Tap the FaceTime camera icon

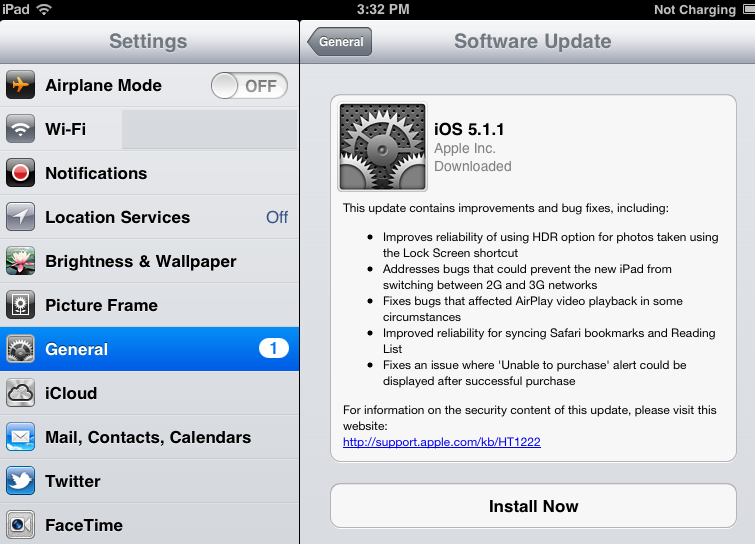[x=20, y=525]
